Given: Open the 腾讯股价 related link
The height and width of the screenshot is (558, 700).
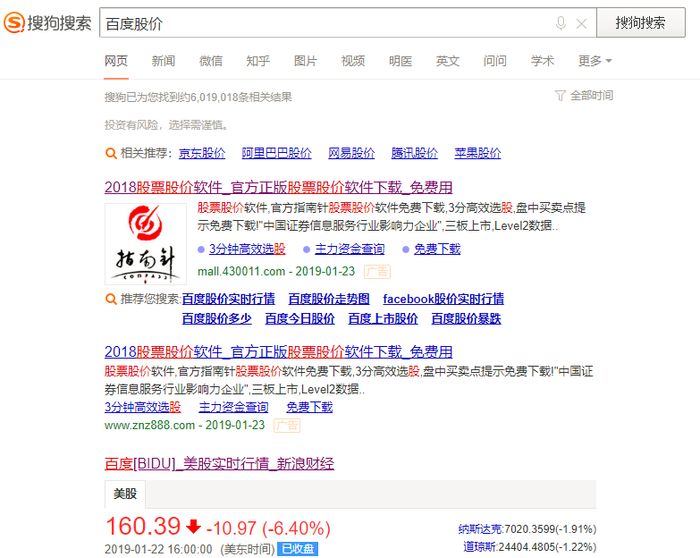Looking at the screenshot, I should (414, 153).
